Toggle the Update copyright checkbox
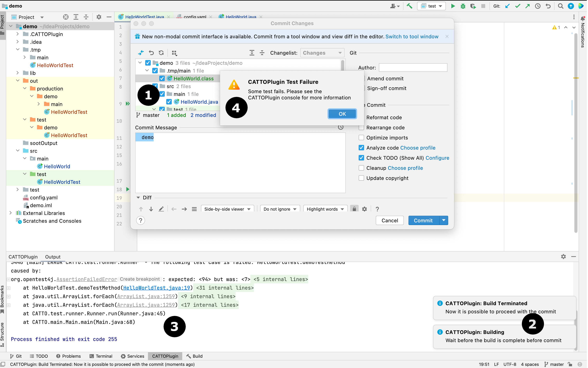588x368 pixels. pyautogui.click(x=361, y=178)
